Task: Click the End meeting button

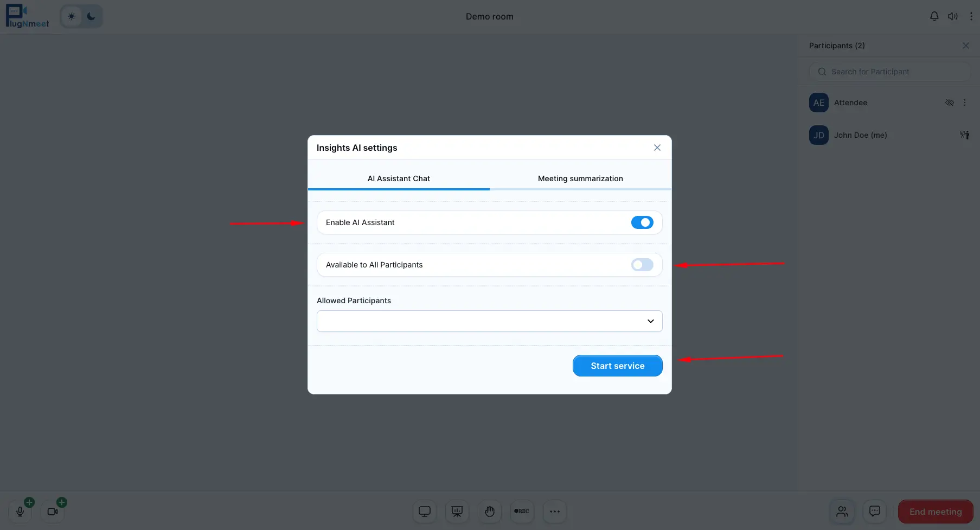Action: click(935, 512)
